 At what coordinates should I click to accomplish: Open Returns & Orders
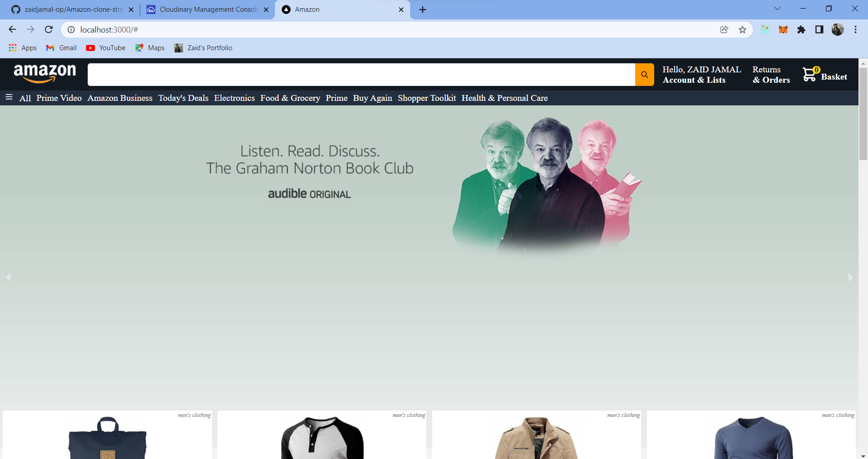point(771,75)
